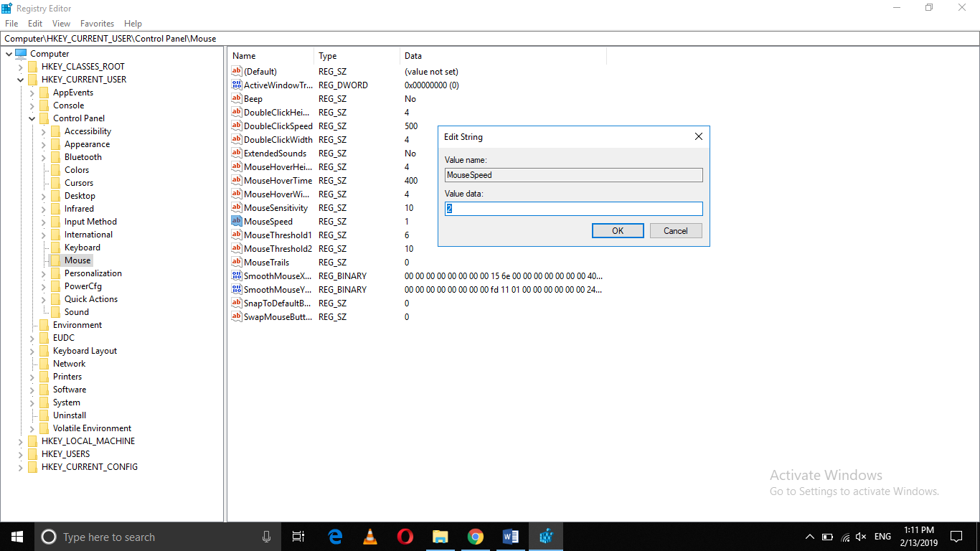Collapse the Computer tree root
Image resolution: width=980 pixels, height=551 pixels.
[9, 53]
